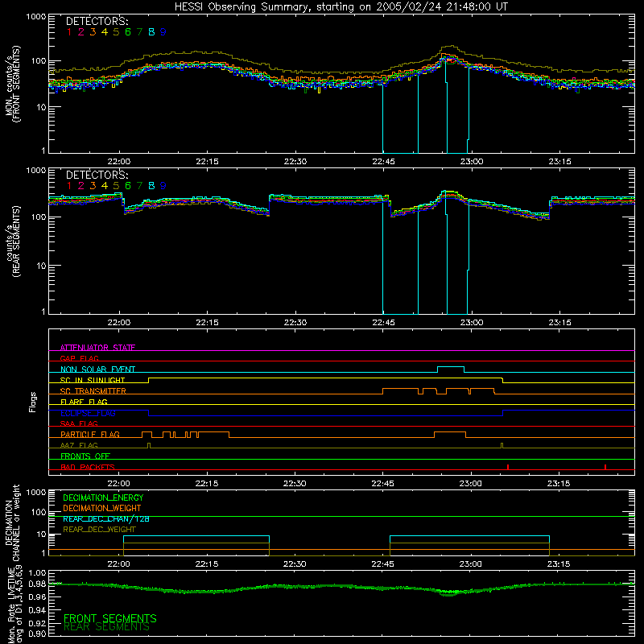Click the SC_TRANSMITTER flag label
This screenshot has height=644, width=644.
[93, 391]
